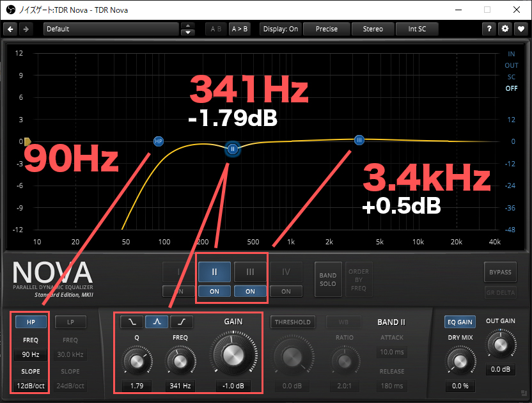Open the Default preset dropdown
The height and width of the screenshot is (403, 532).
point(111,29)
